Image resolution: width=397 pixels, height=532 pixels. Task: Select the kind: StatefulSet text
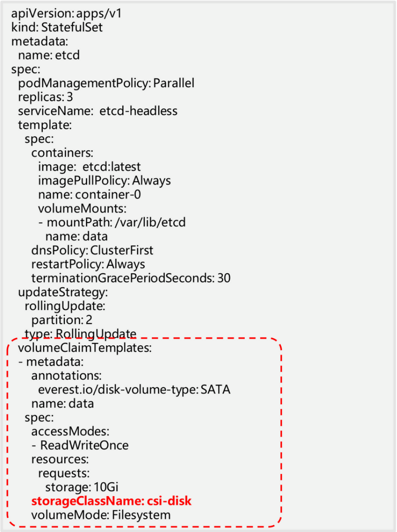[57, 27]
